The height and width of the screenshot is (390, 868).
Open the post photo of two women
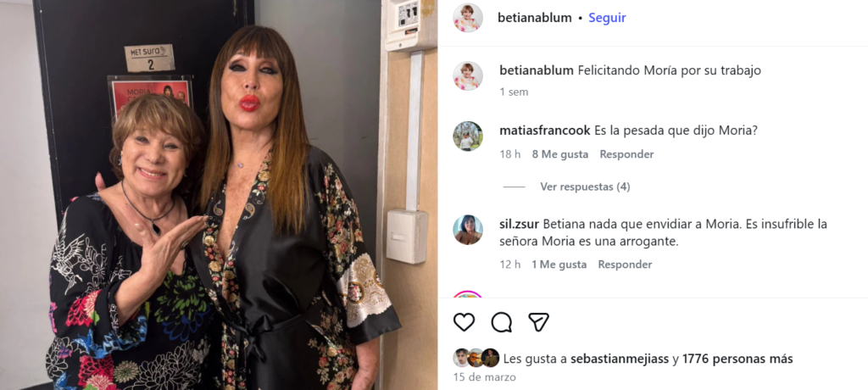219,195
